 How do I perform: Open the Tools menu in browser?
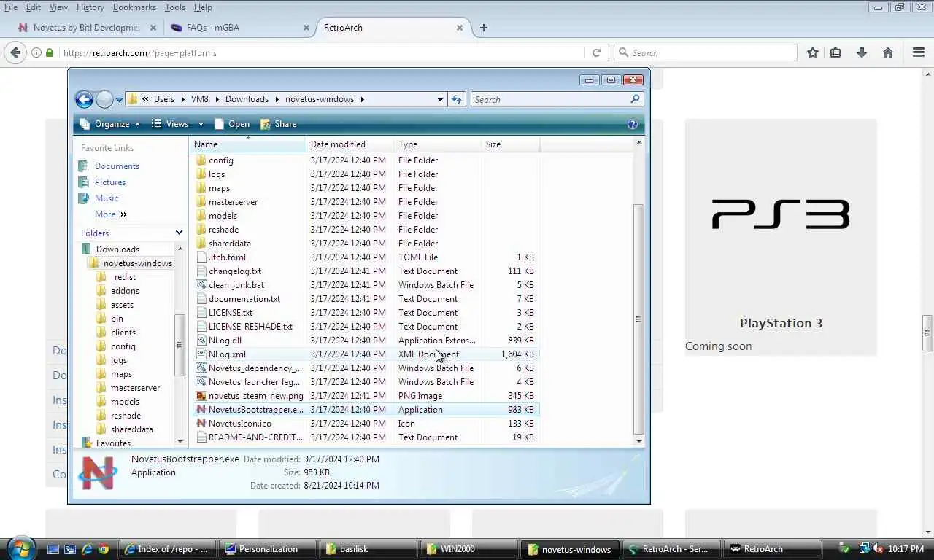(174, 7)
